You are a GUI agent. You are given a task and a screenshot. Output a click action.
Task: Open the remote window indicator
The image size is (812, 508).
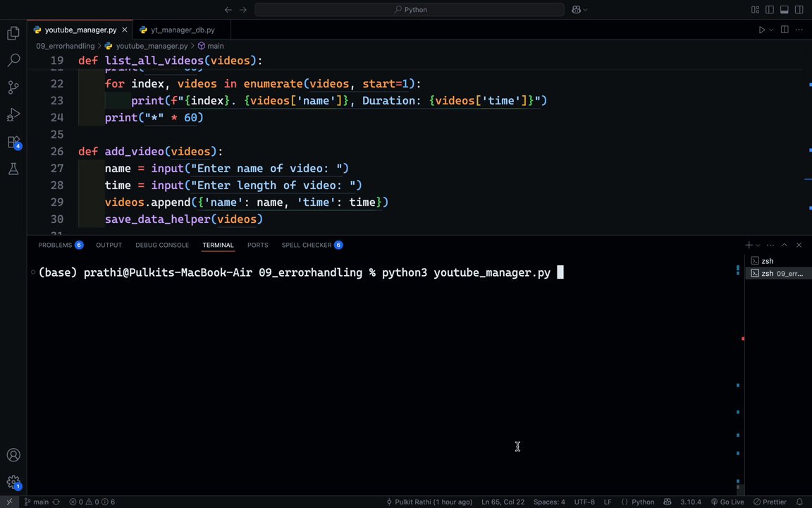(x=9, y=502)
